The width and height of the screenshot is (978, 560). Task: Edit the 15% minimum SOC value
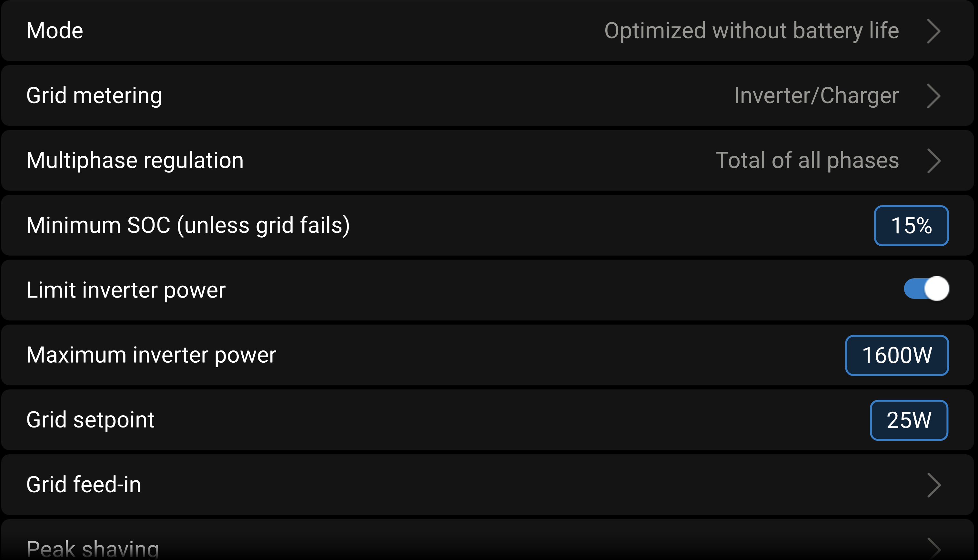[911, 226]
